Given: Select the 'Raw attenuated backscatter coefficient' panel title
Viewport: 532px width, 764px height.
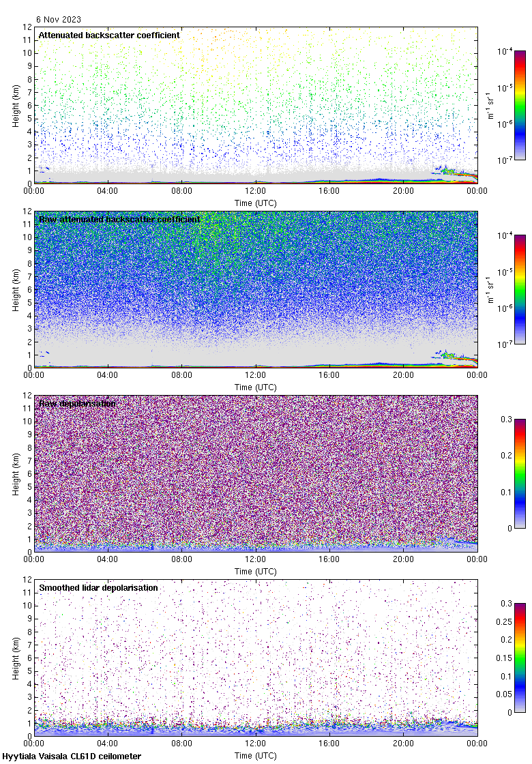Looking at the screenshot, I should 119,219.
